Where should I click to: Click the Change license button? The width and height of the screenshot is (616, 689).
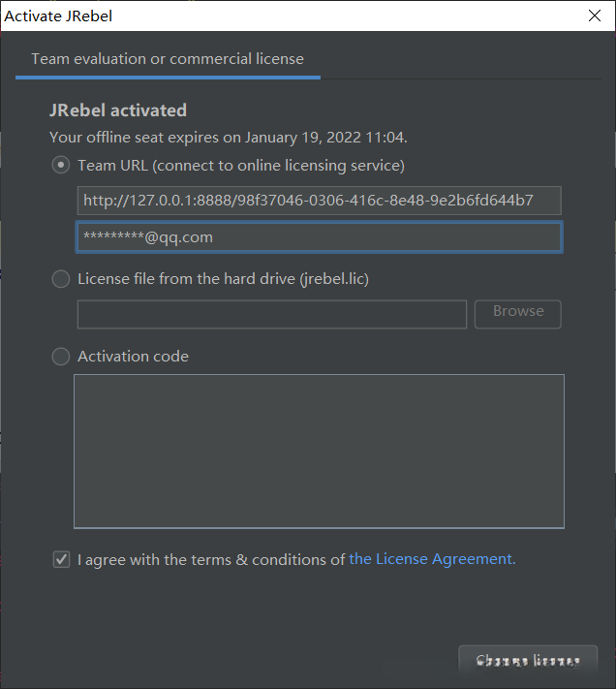[x=528, y=661]
